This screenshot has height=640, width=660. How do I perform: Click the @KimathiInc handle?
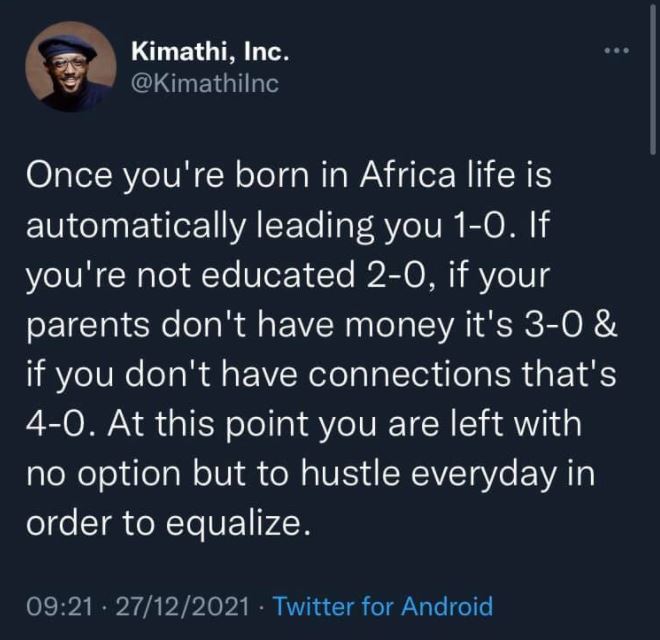click(204, 84)
